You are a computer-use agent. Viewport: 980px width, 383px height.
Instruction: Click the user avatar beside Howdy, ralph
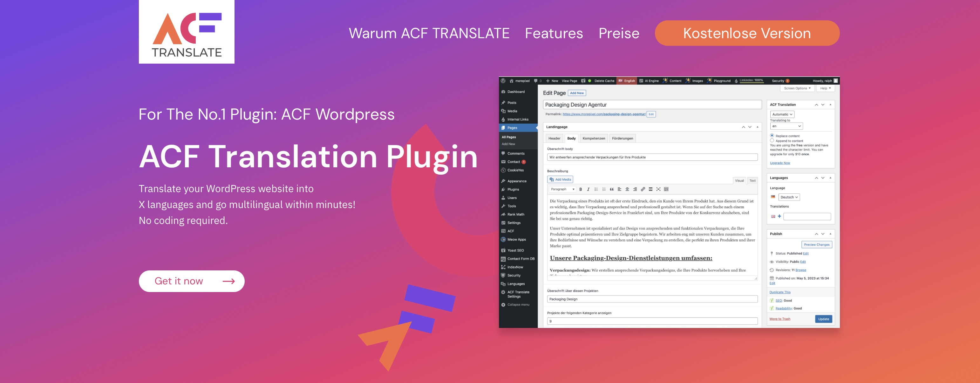(835, 81)
